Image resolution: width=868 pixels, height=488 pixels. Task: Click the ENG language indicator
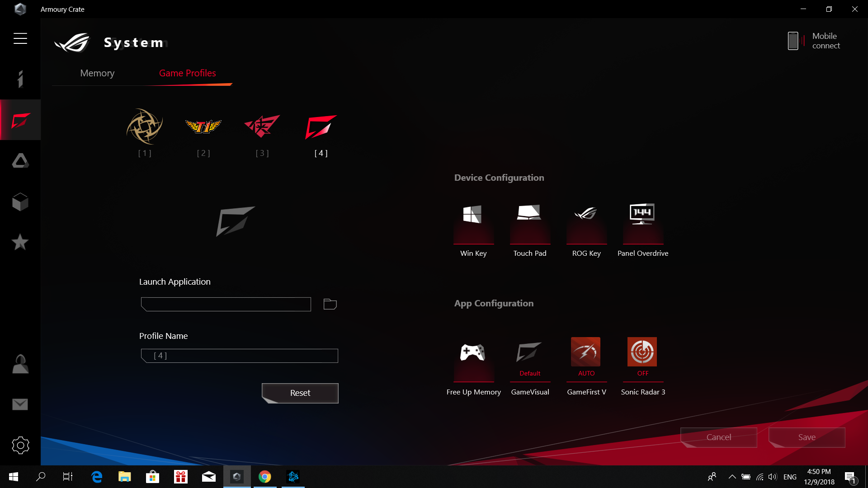pos(790,477)
